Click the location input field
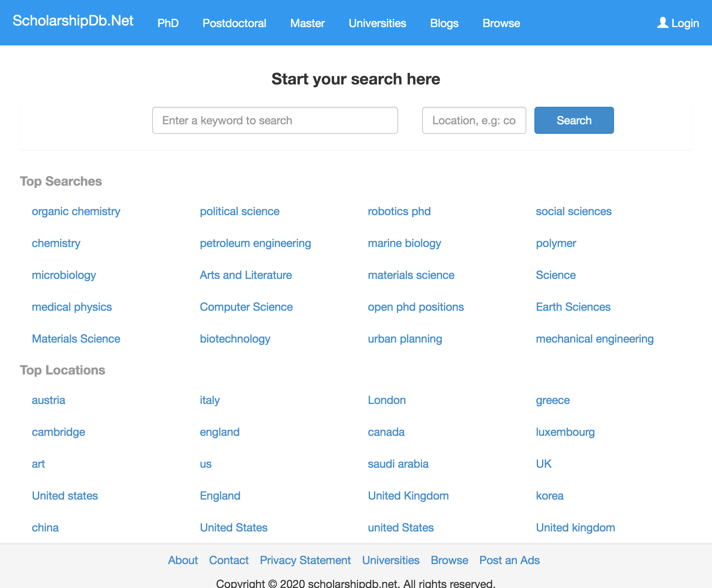Screen dimensions: 712x588 474,120
